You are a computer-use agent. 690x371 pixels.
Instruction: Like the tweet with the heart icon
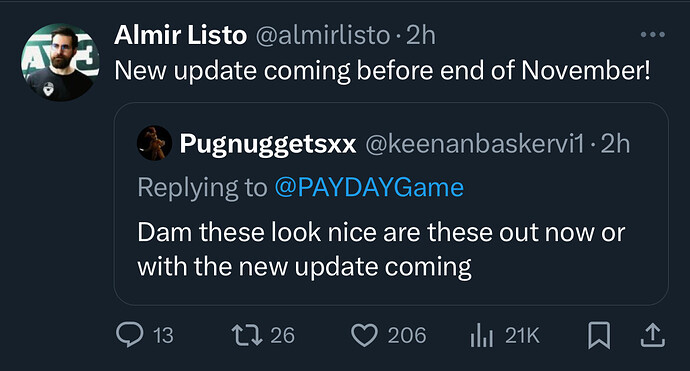[364, 335]
